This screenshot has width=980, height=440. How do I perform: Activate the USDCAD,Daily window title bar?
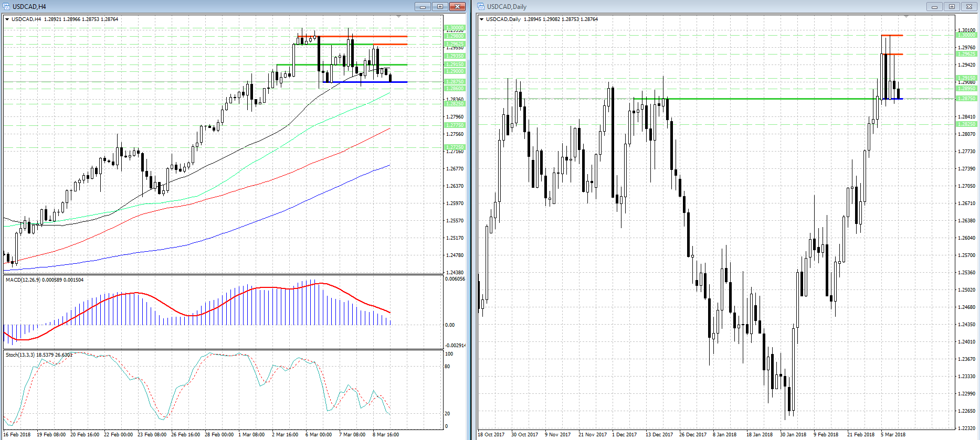[x=682, y=7]
